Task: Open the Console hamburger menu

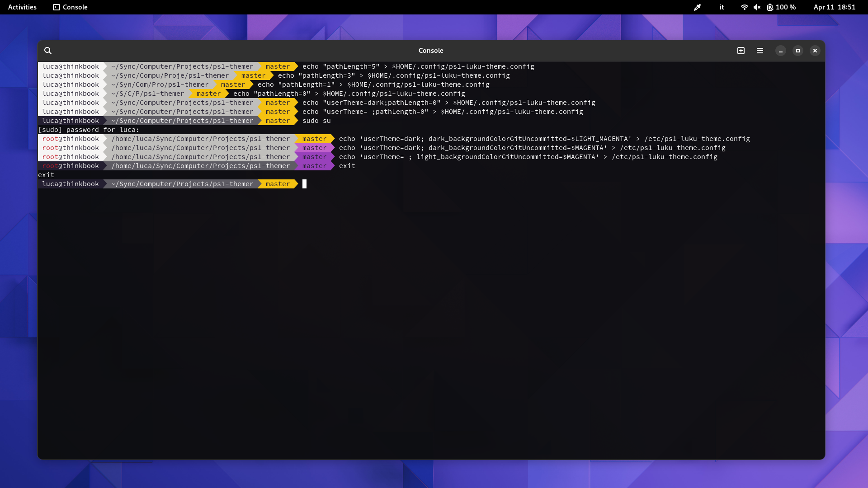Action: pos(760,51)
